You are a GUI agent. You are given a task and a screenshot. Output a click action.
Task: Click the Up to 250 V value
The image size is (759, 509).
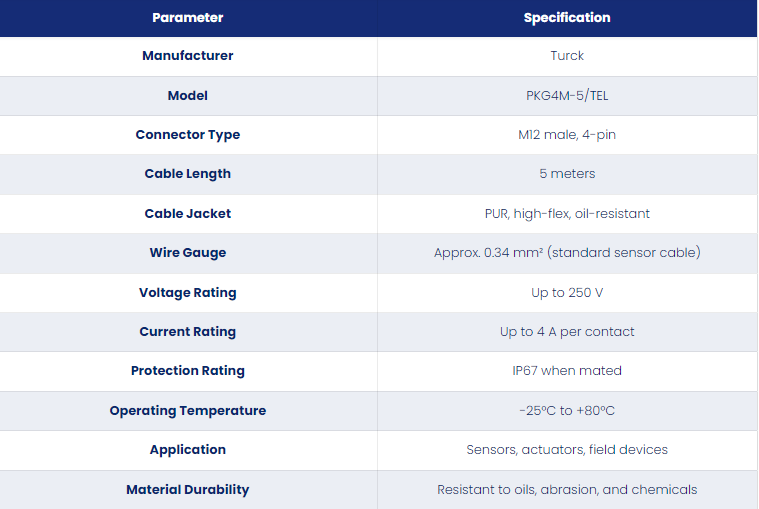(567, 293)
